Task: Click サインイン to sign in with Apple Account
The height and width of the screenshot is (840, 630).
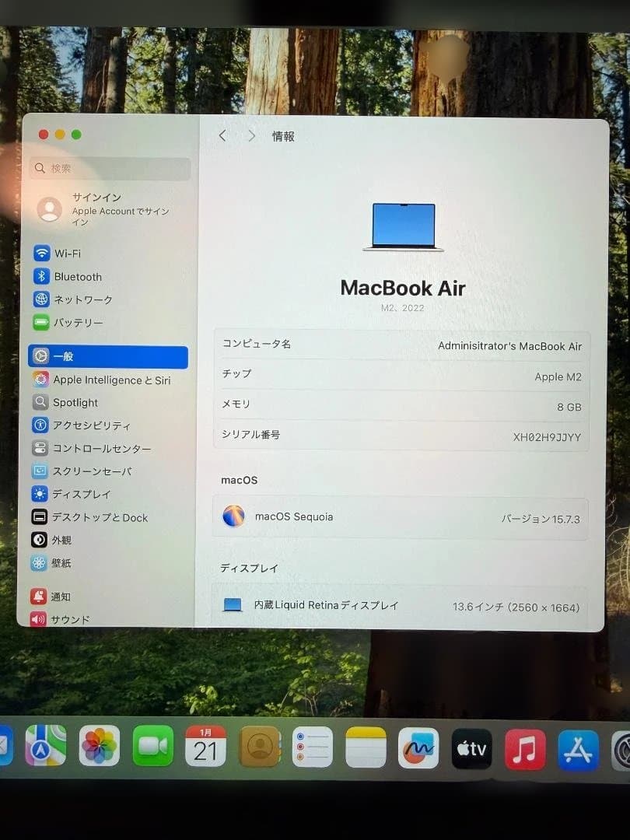Action: pyautogui.click(x=96, y=198)
